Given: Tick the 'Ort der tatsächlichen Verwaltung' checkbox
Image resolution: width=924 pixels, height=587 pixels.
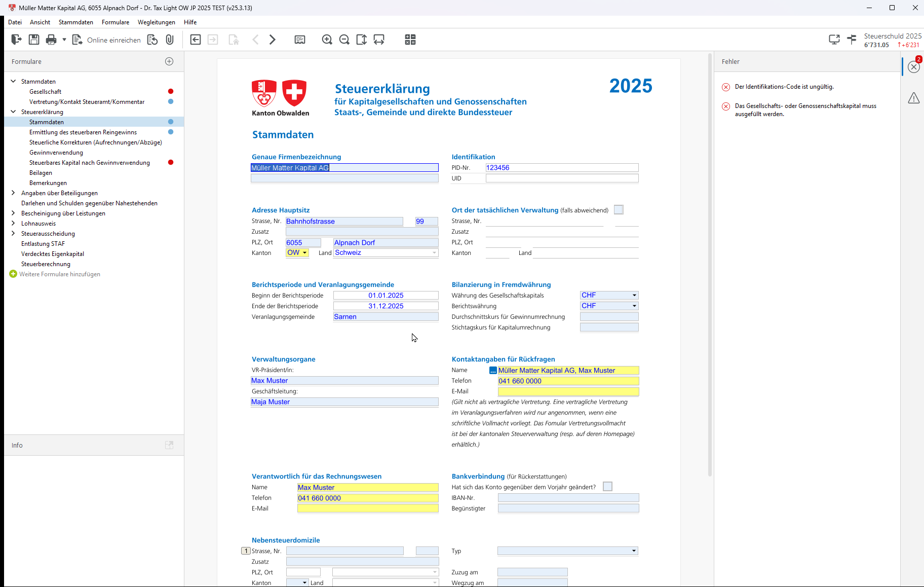Looking at the screenshot, I should pyautogui.click(x=619, y=210).
